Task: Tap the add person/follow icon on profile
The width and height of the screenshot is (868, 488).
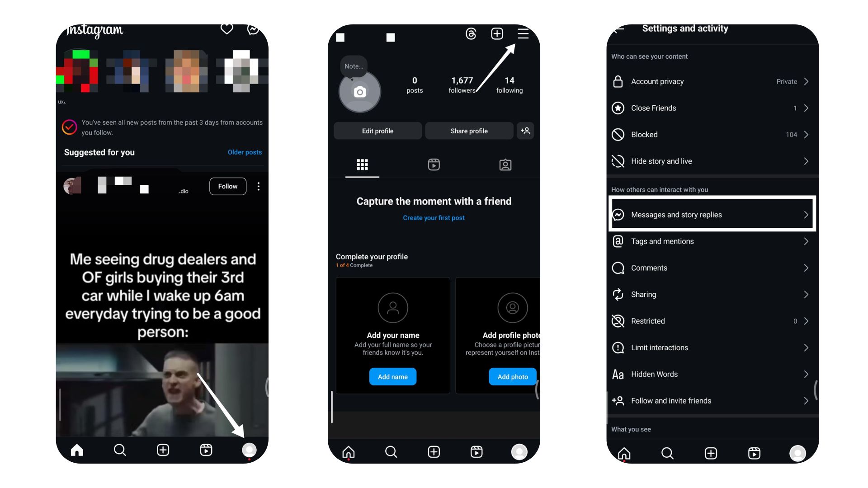Action: click(x=526, y=131)
